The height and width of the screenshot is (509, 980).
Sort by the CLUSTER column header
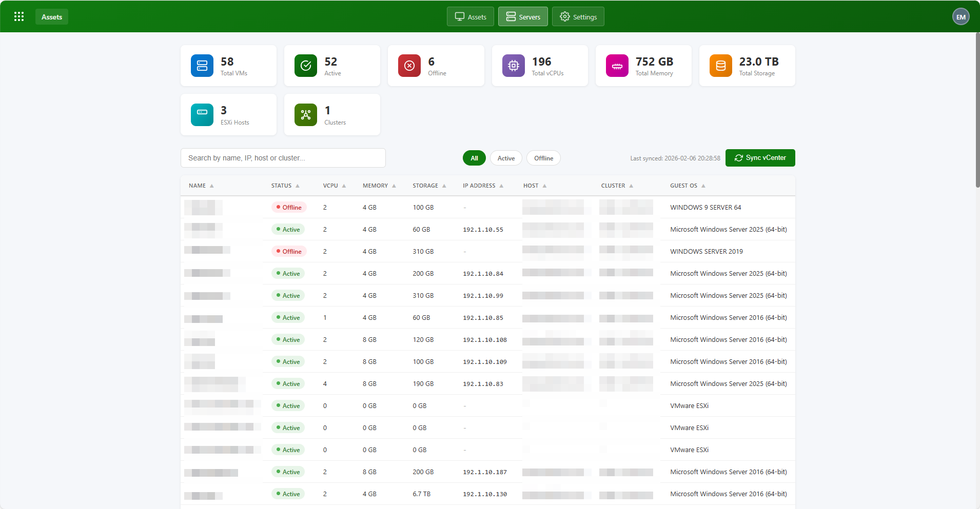pyautogui.click(x=617, y=186)
